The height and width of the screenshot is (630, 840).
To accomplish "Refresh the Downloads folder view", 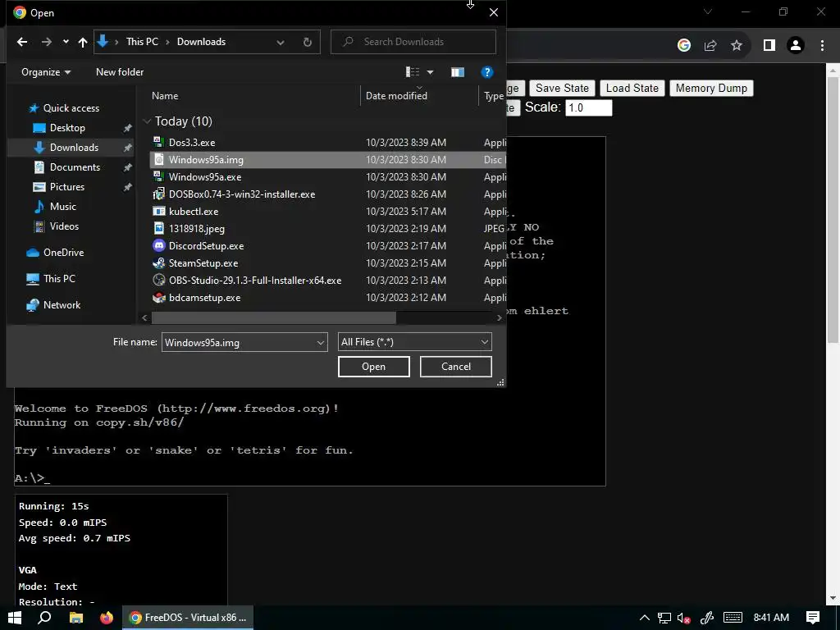I will click(x=308, y=42).
